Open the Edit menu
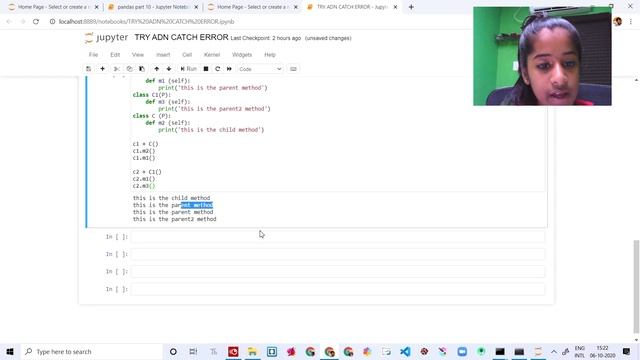This screenshot has width=640, height=360. point(115,55)
